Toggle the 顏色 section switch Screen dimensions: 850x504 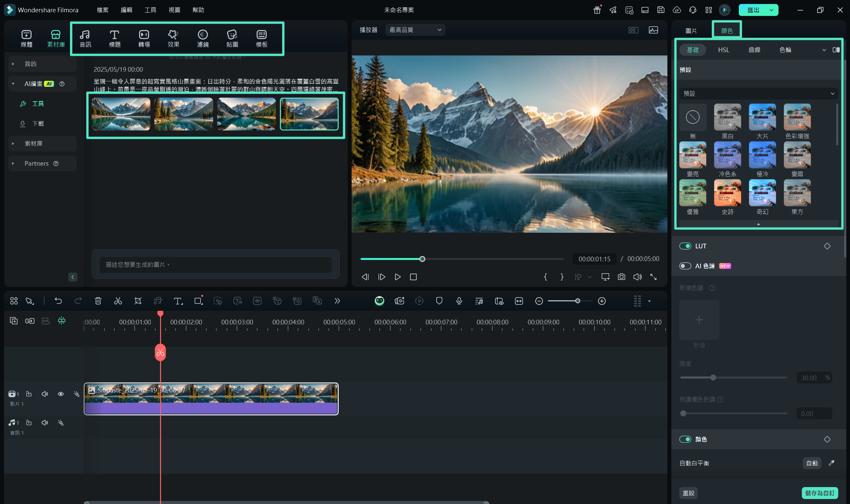685,439
